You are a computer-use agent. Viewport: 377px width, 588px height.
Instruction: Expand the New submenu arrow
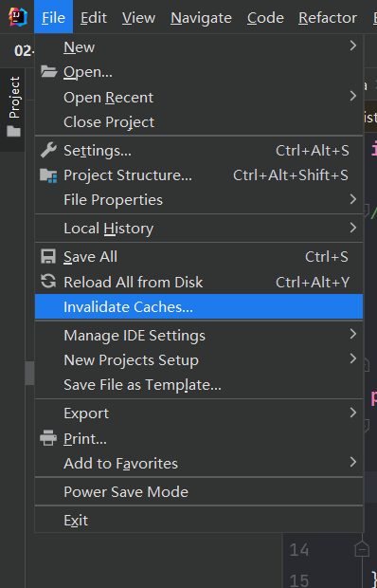[352, 46]
